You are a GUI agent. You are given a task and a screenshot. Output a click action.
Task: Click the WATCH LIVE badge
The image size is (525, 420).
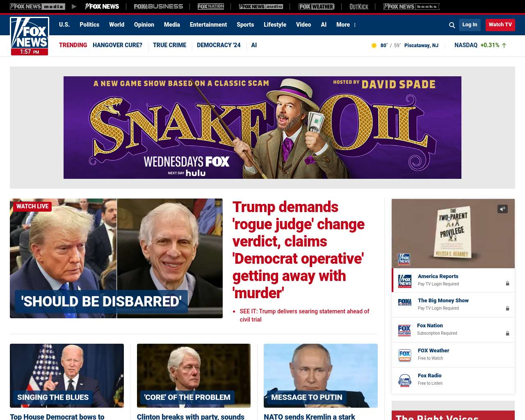pyautogui.click(x=32, y=206)
